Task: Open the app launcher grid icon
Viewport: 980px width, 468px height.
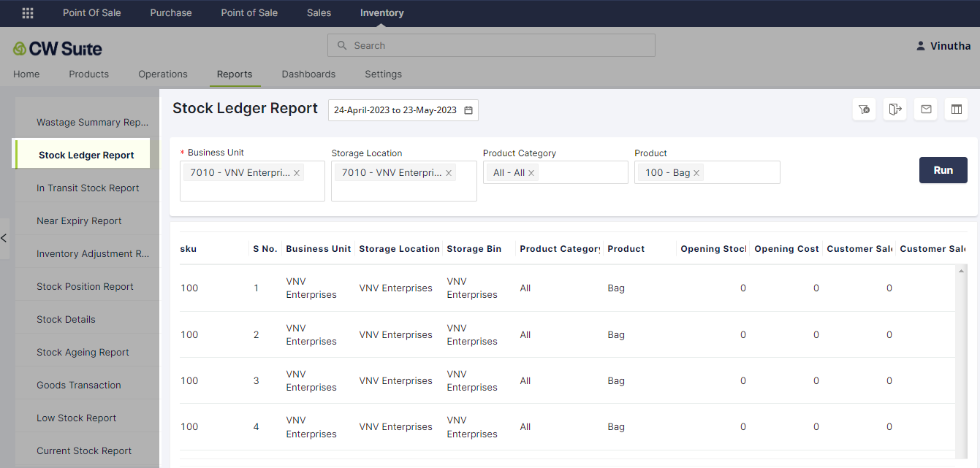Action: pyautogui.click(x=28, y=13)
